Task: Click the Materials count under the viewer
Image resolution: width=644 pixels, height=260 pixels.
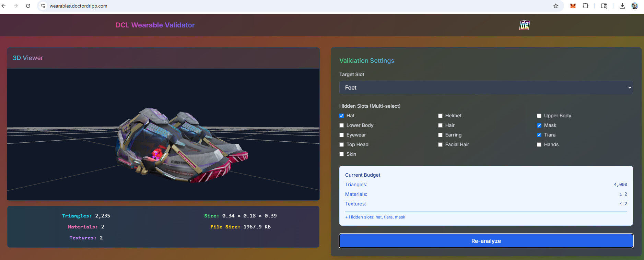Action: [103, 227]
